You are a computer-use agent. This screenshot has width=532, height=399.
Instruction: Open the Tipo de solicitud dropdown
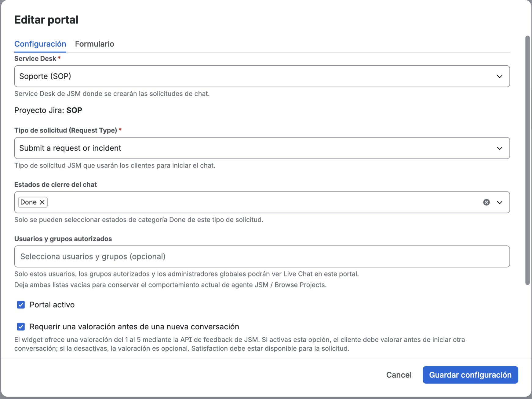262,148
